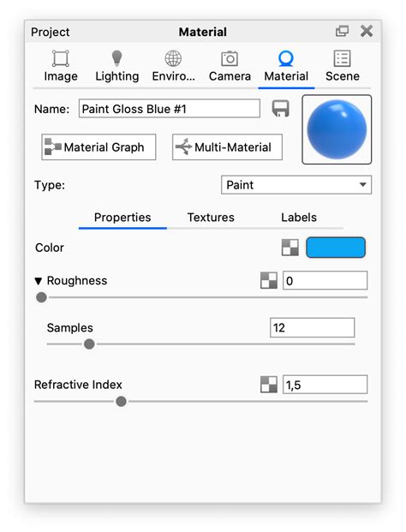Click the Roughness slider handle
The height and width of the screenshot is (532, 406).
point(41,297)
